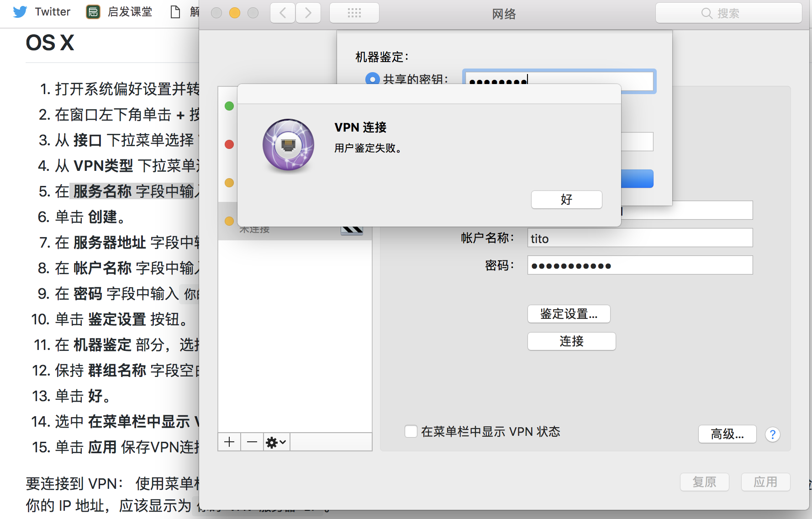Screen dimensions: 812x519
Task: Select the service with the red status dot
Action: tap(229, 144)
